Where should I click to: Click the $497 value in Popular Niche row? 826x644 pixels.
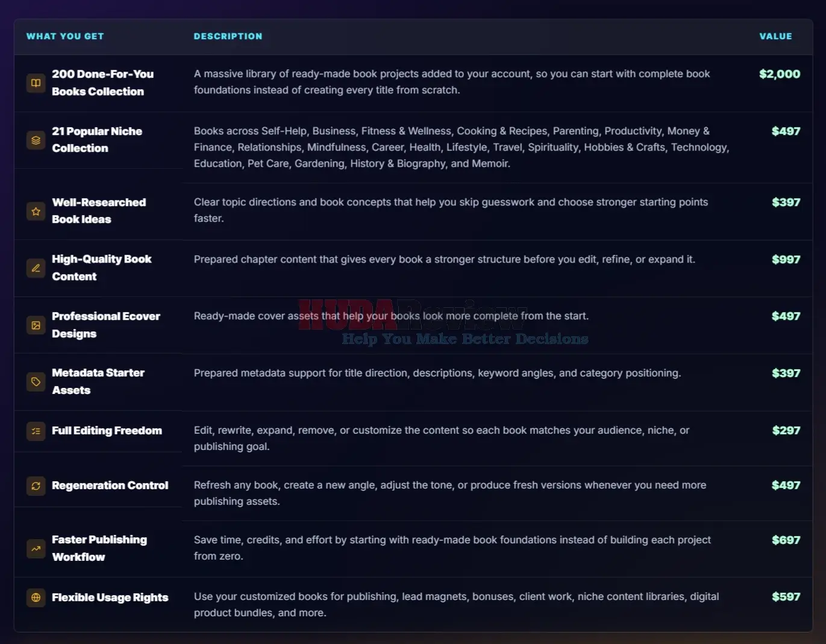[x=786, y=131]
